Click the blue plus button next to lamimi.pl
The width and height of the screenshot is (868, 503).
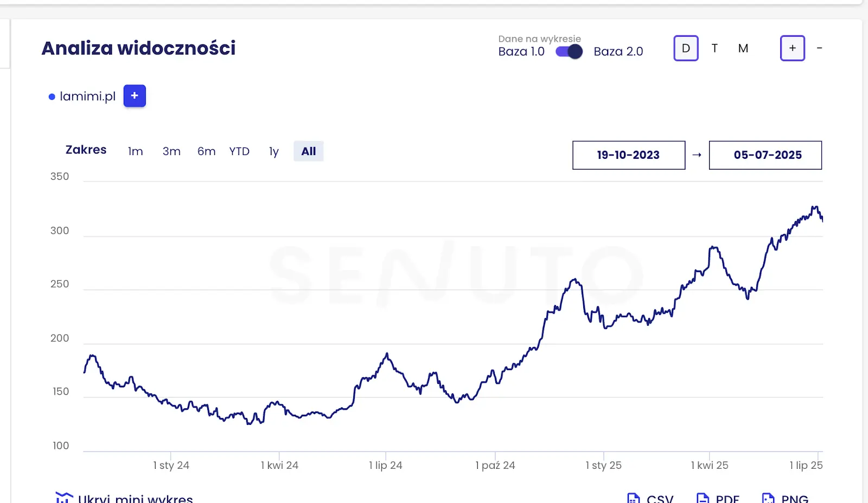[x=135, y=96]
